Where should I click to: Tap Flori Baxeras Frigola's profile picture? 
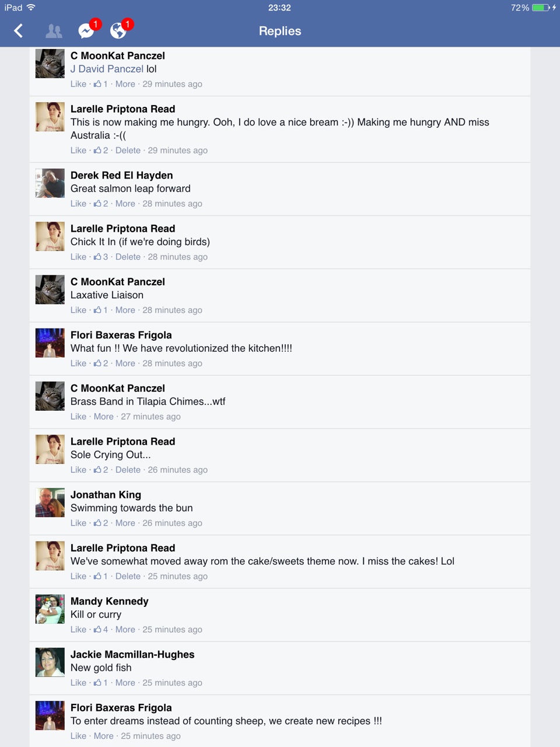pyautogui.click(x=50, y=343)
